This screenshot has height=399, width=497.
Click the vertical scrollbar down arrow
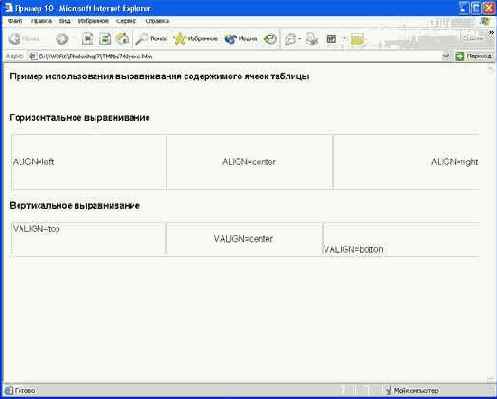click(490, 379)
